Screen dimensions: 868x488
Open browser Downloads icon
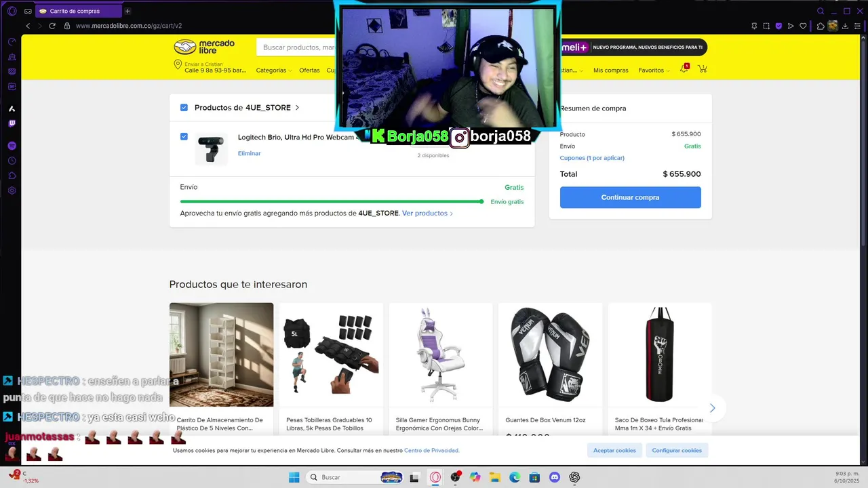[846, 26]
